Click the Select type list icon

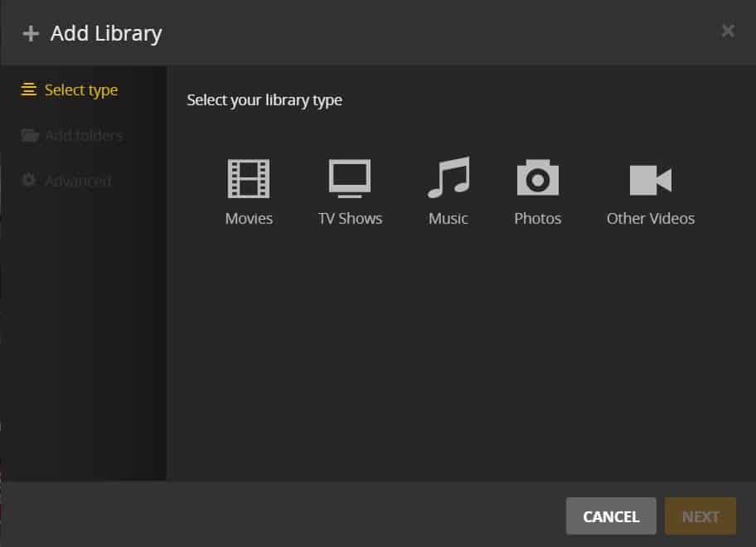pyautogui.click(x=29, y=90)
